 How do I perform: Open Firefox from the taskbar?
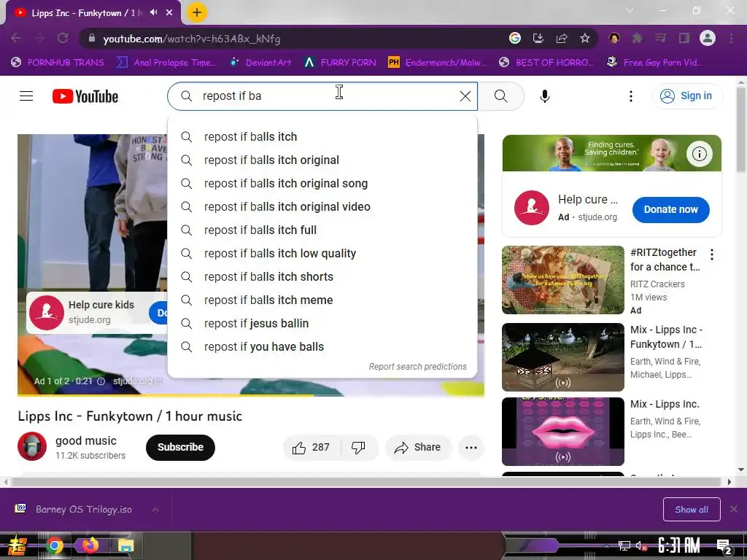[x=90, y=545]
